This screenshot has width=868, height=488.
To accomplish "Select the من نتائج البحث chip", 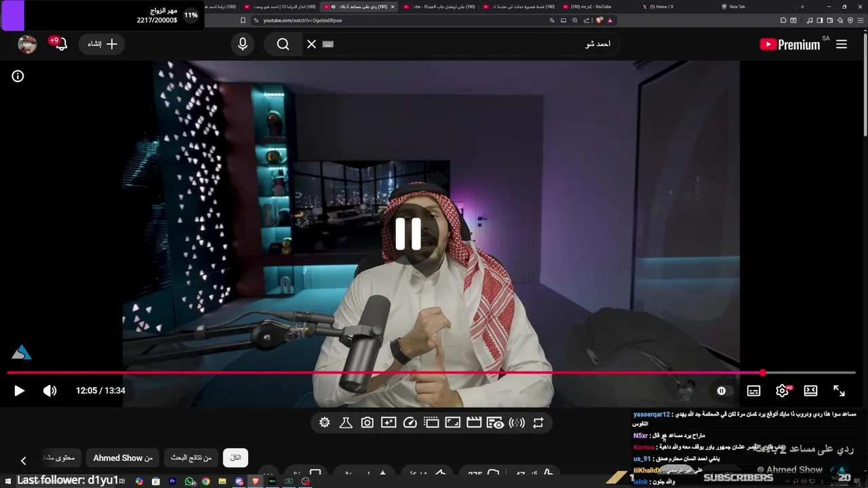I will coord(191,458).
